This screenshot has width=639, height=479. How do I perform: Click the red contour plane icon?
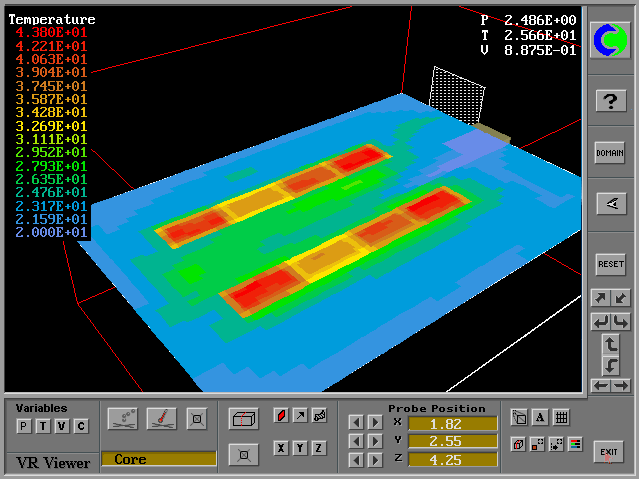[x=281, y=415]
